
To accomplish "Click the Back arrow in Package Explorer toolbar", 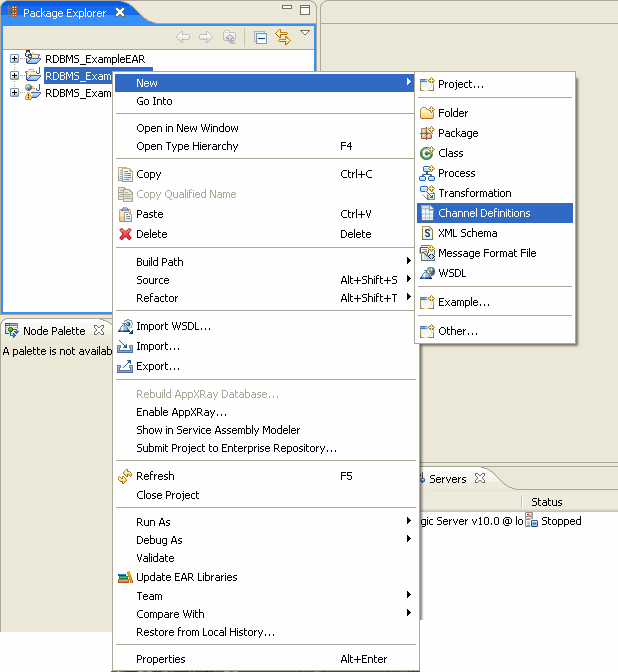I will 183,37.
